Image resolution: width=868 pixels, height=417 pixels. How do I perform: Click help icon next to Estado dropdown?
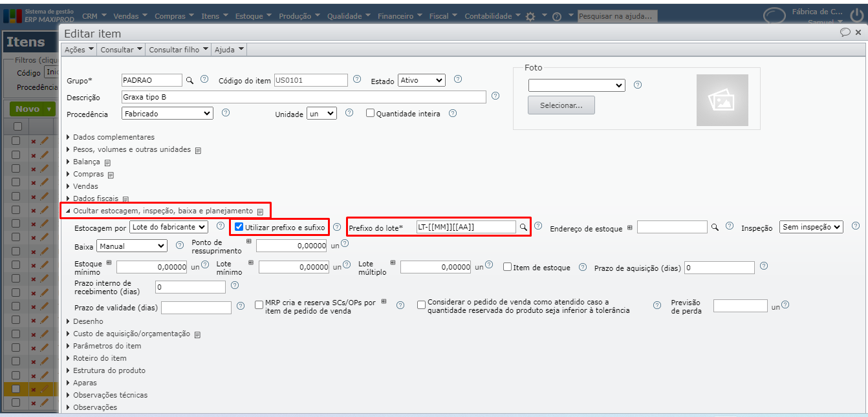click(x=458, y=80)
